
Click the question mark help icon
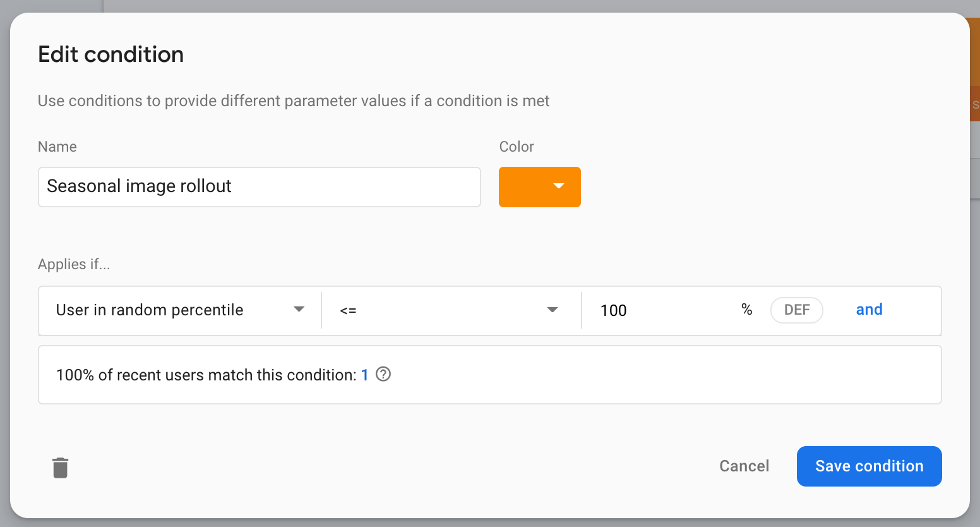383,374
